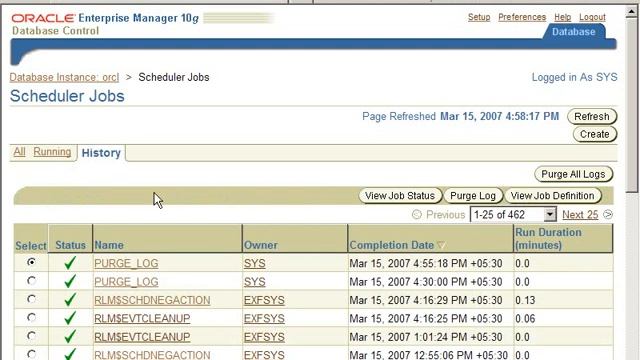Click the vertical scrollbar thumb
This screenshot has width=640, height=360.
[x=632, y=105]
